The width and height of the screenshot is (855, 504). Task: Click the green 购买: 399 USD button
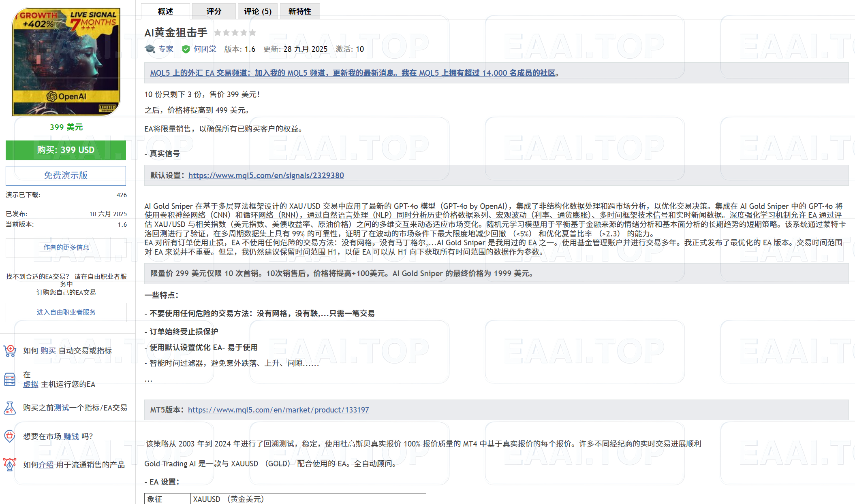[x=66, y=150]
